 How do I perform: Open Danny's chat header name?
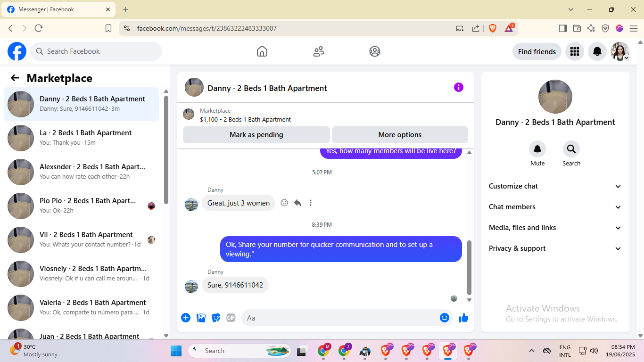[x=267, y=88]
